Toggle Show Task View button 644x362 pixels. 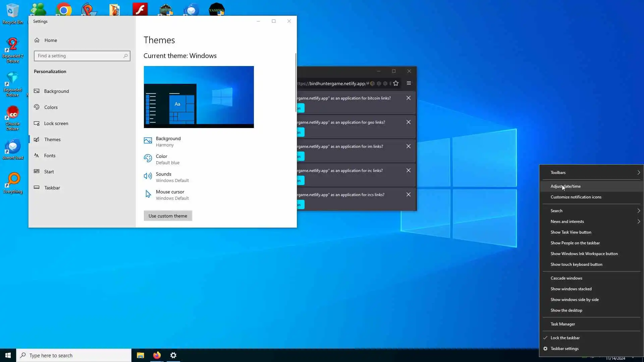click(x=571, y=232)
